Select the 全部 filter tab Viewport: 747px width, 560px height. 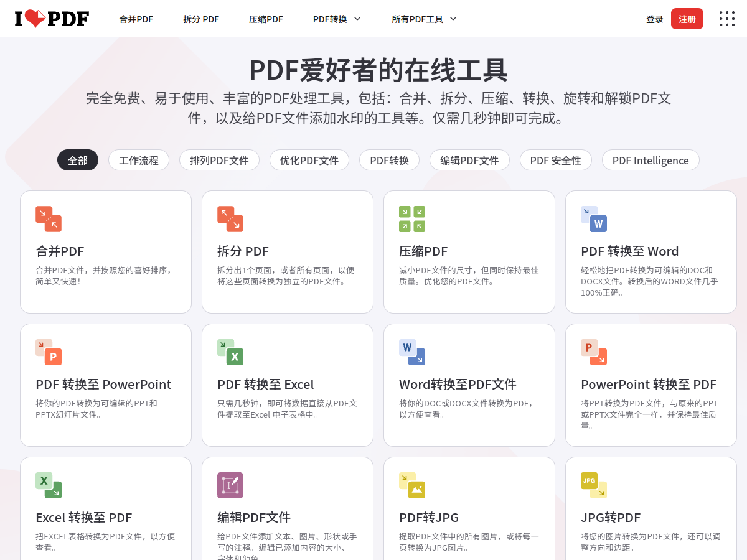coord(78,160)
